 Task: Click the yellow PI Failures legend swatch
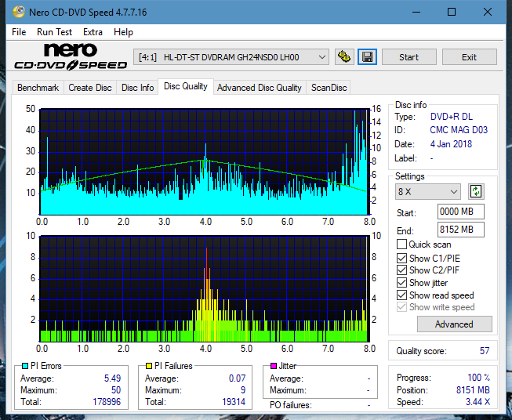(x=149, y=366)
